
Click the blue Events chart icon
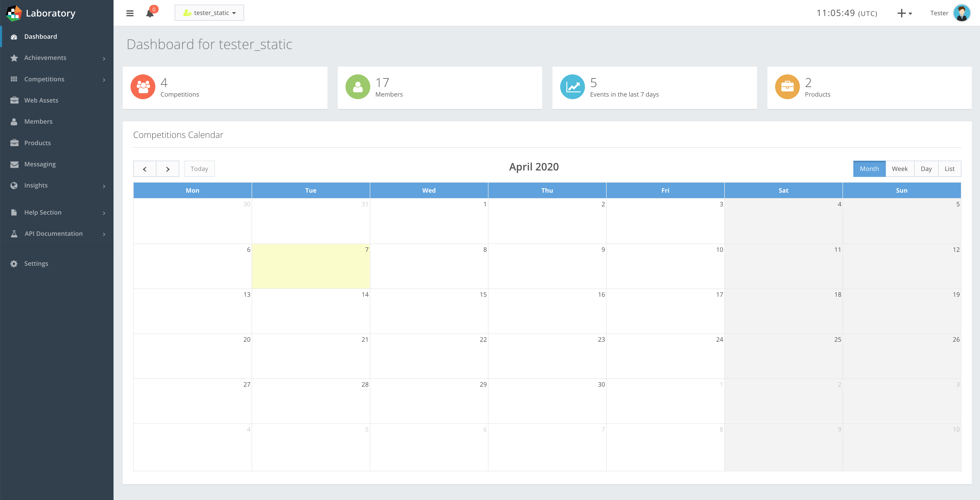pos(572,87)
